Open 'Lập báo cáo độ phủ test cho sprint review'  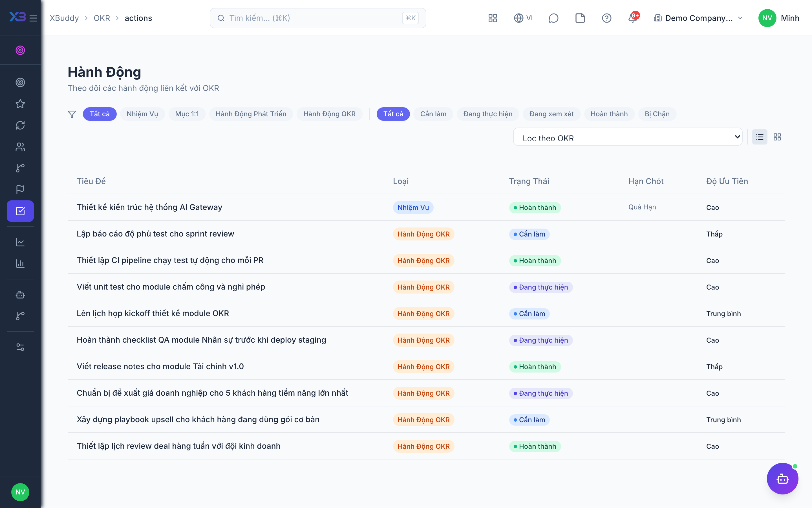155,233
